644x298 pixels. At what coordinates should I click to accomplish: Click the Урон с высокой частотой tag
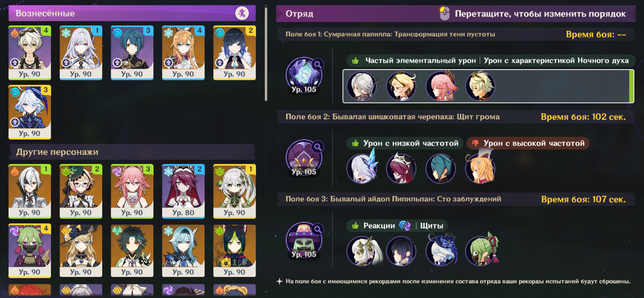pos(528,143)
